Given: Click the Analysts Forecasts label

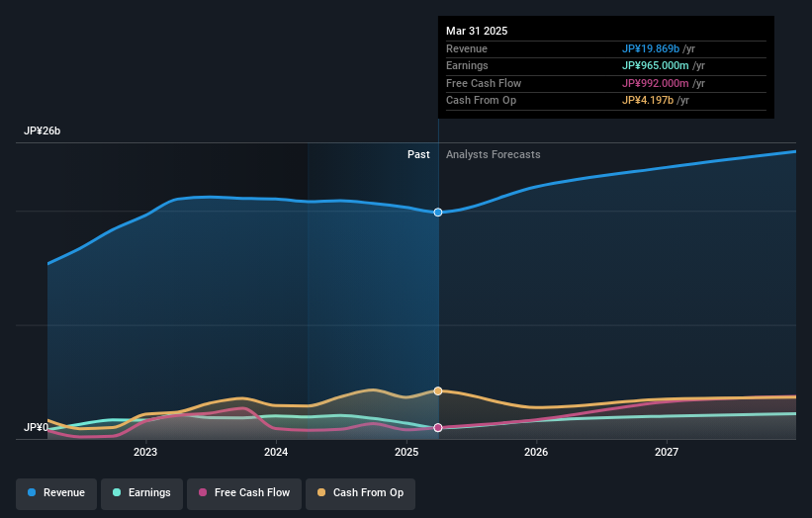Looking at the screenshot, I should coord(493,155).
